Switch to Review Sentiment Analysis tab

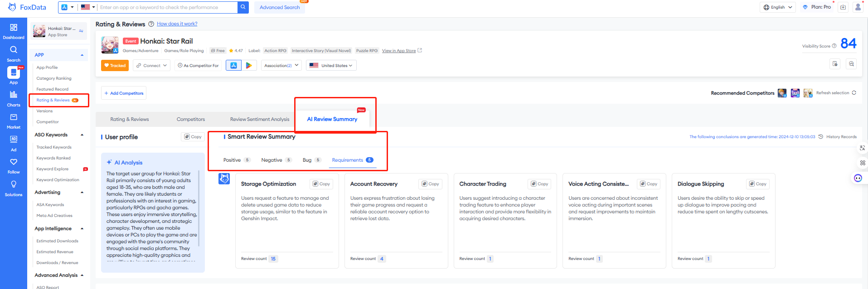click(260, 120)
